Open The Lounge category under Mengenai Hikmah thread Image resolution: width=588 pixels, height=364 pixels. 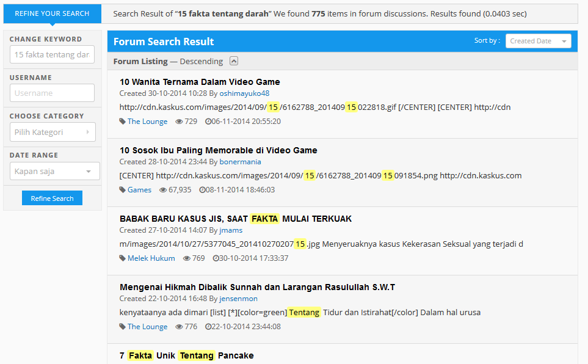click(x=147, y=327)
